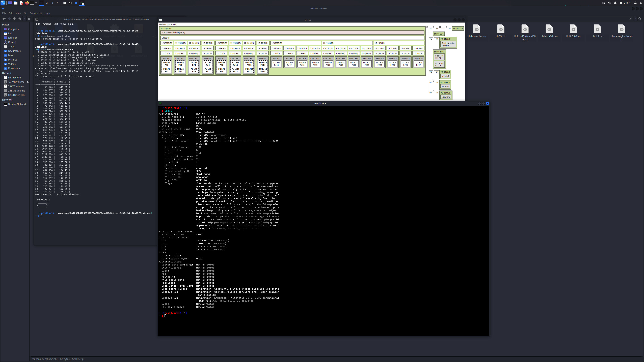644x362 pixels.
Task: Click the volume speaker tray icon
Action: (x=609, y=3)
